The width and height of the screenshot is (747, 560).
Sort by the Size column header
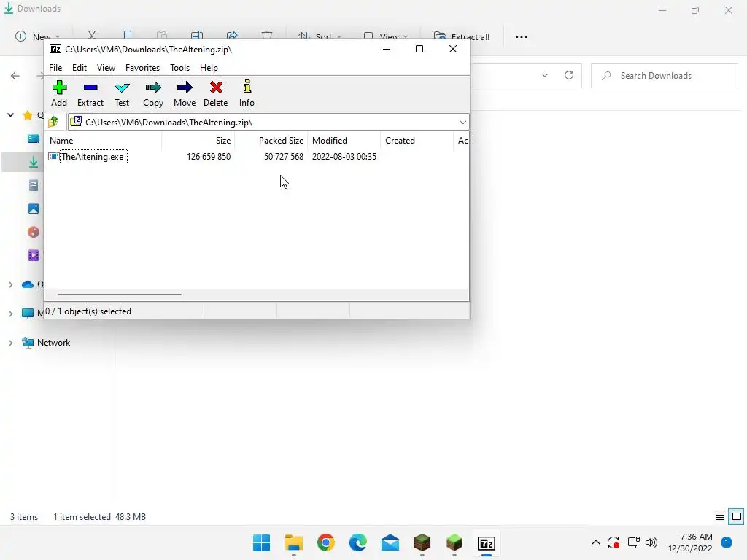tap(223, 141)
